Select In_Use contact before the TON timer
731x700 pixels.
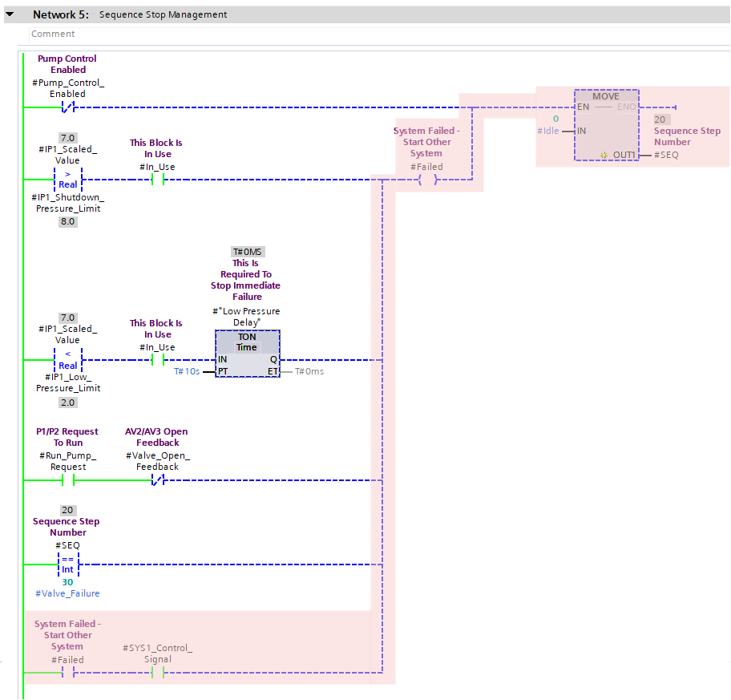pyautogui.click(x=158, y=359)
